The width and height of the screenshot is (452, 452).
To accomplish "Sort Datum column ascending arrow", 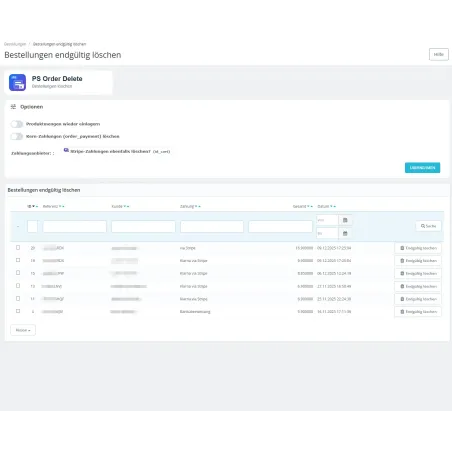I will [335, 206].
